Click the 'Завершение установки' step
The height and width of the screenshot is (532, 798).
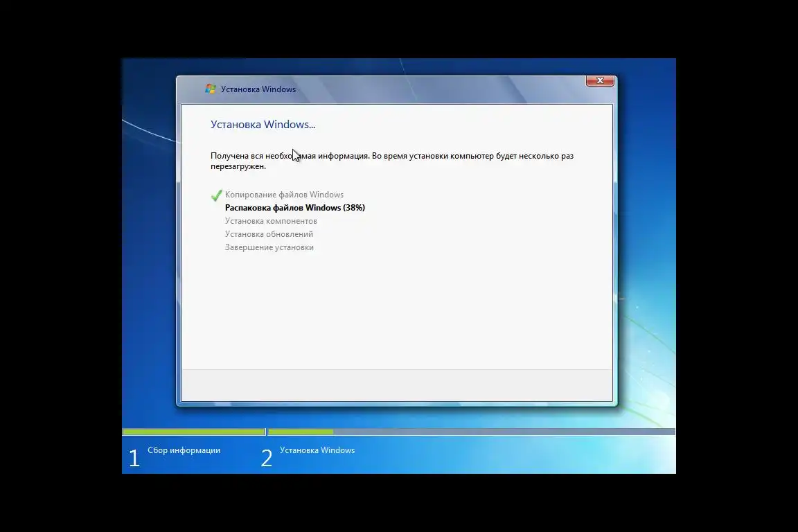tap(269, 247)
